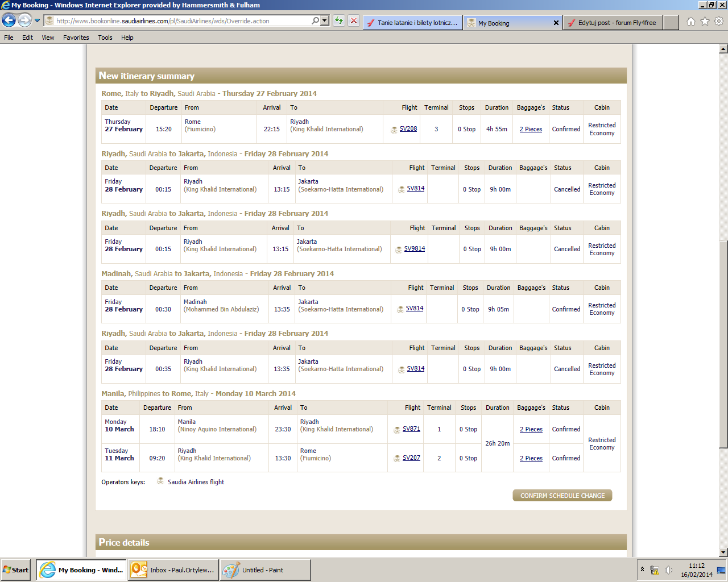Show hidden tray icons arrow
The image size is (728, 582).
tap(642, 569)
